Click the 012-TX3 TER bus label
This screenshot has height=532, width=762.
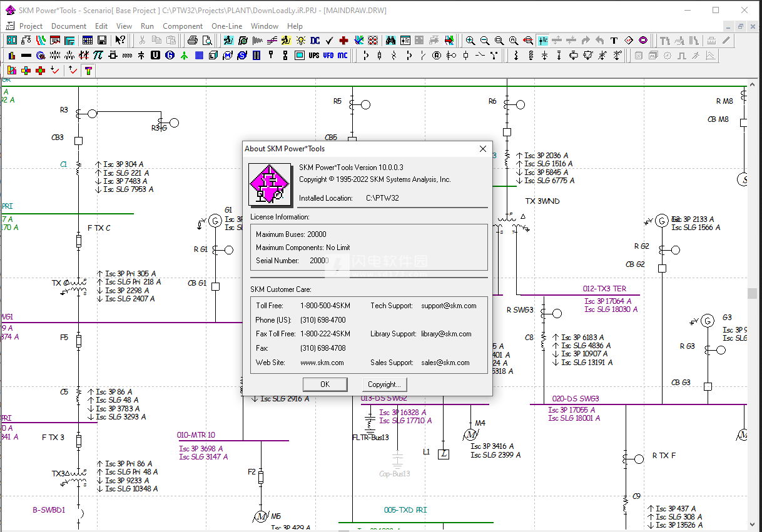tap(604, 289)
